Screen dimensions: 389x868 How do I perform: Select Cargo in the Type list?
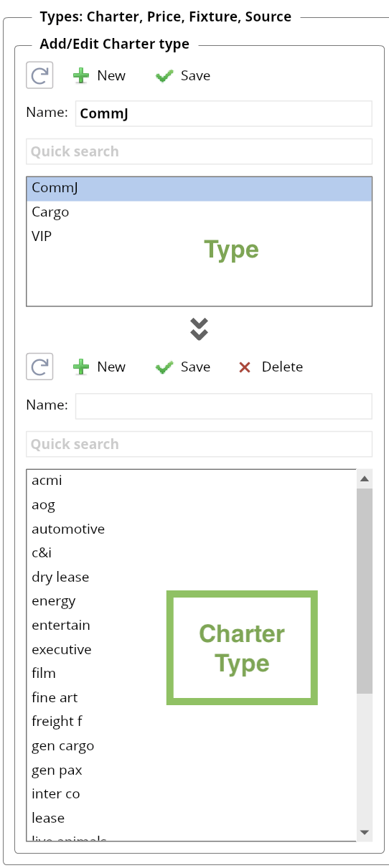199,212
